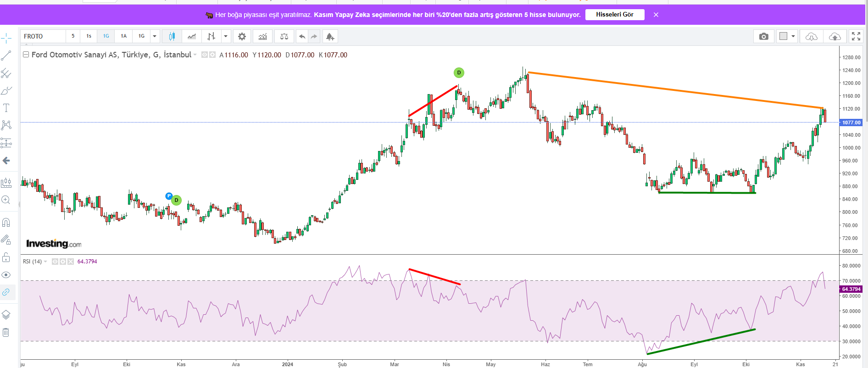Open chart properties gear icon
Viewport: 868px width, 368px height.
coord(242,36)
